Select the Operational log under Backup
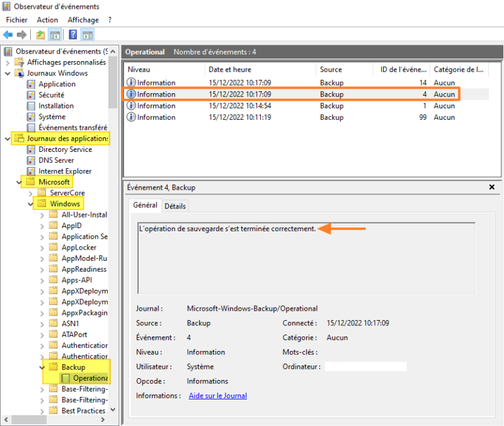The width and height of the screenshot is (504, 426). pos(88,378)
